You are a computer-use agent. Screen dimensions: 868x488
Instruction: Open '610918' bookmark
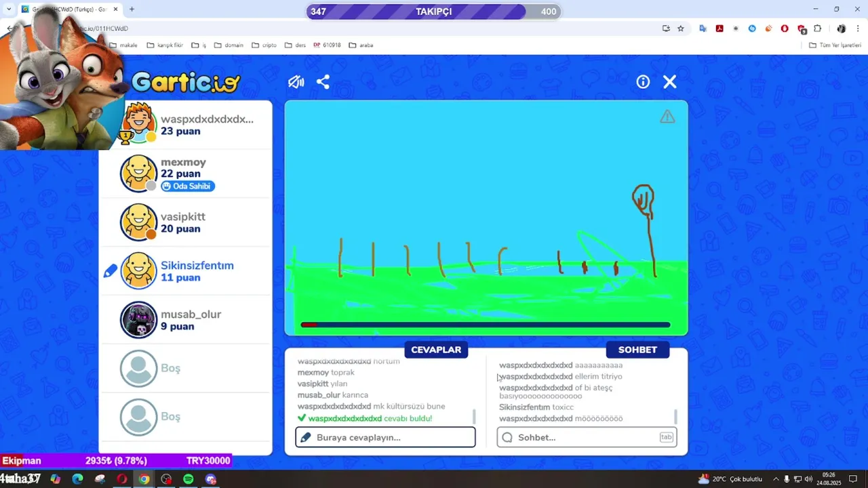pos(327,45)
